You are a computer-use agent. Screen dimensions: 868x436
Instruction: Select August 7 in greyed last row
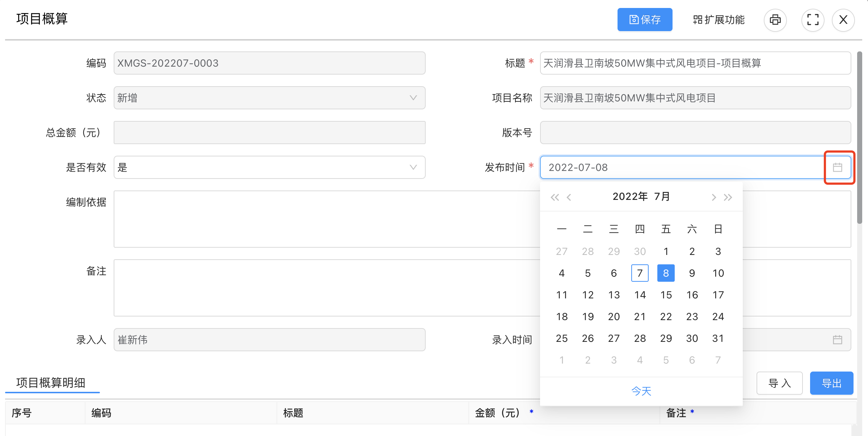(718, 360)
